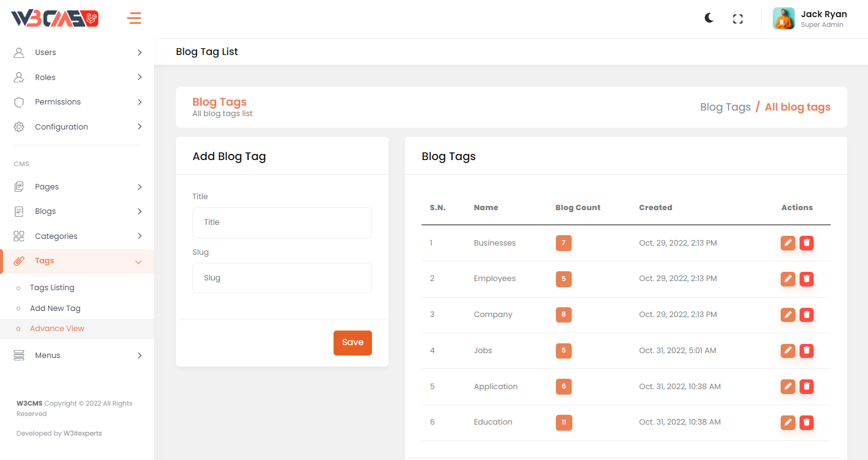Open Jack Ryan's profile avatar
The height and width of the screenshot is (460, 868).
point(783,18)
